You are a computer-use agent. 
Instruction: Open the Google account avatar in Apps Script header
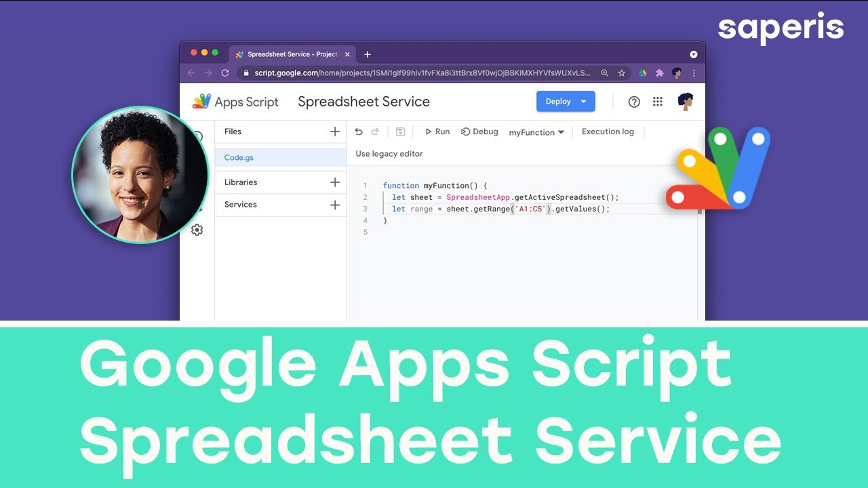pos(686,102)
